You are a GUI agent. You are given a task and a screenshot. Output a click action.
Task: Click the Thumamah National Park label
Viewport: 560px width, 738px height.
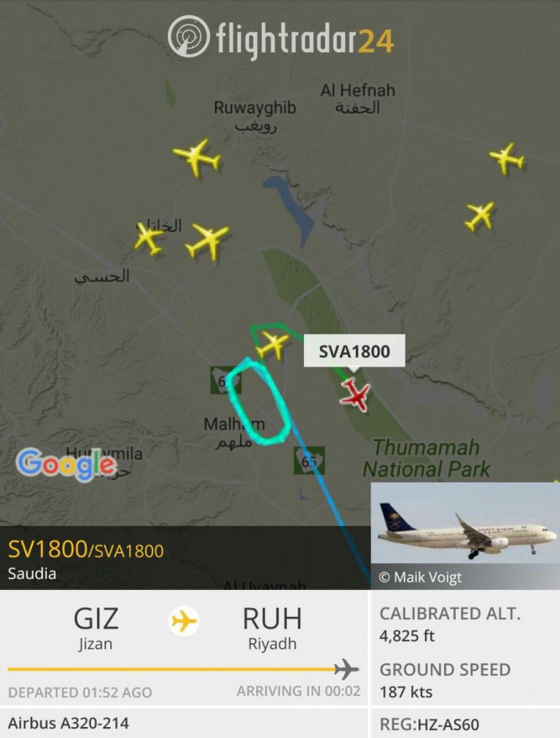tap(426, 459)
